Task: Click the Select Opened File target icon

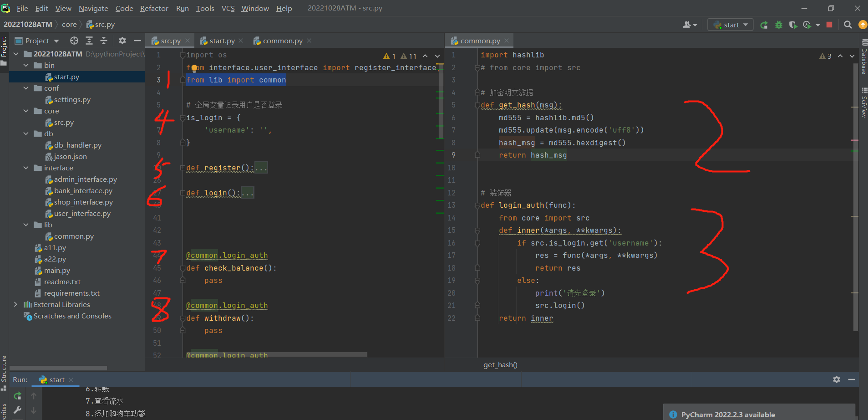Action: (x=74, y=41)
